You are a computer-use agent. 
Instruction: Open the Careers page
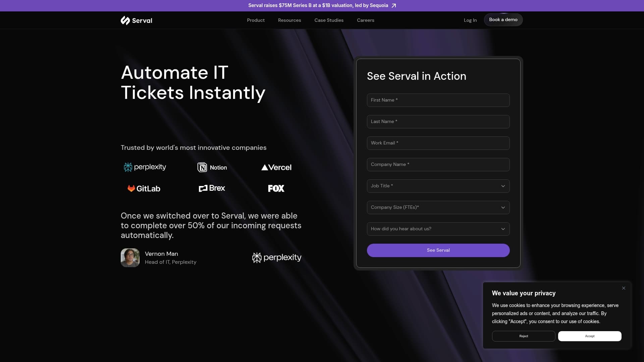click(x=366, y=20)
